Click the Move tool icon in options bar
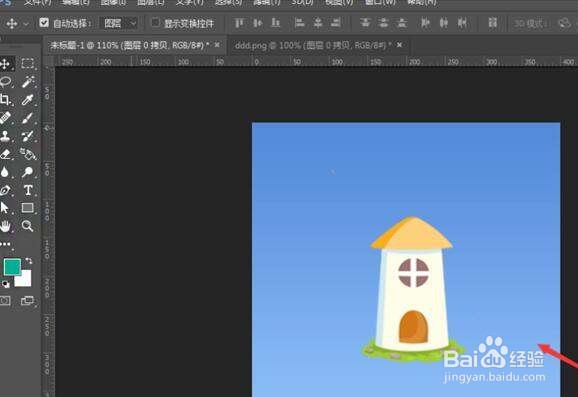The width and height of the screenshot is (578, 397). (12, 24)
